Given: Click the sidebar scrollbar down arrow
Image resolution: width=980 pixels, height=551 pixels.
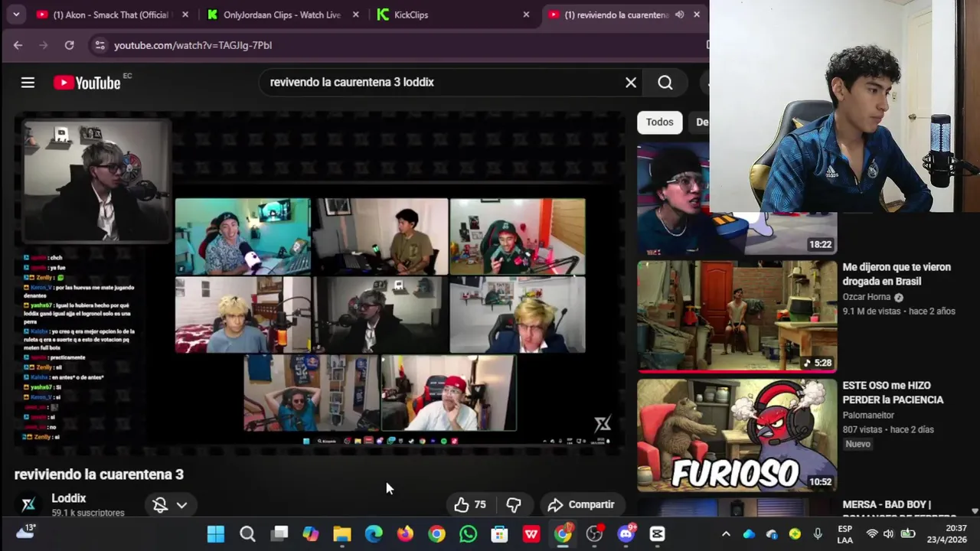Looking at the screenshot, I should (975, 510).
